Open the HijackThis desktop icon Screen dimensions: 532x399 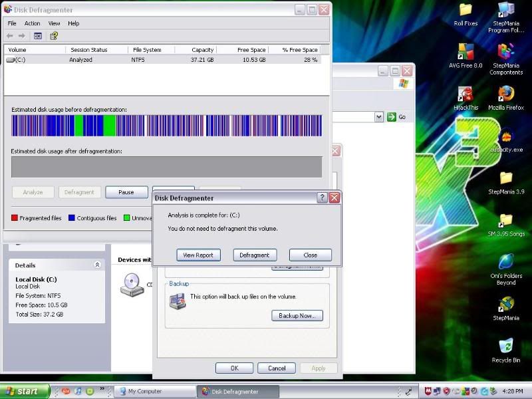pos(465,94)
